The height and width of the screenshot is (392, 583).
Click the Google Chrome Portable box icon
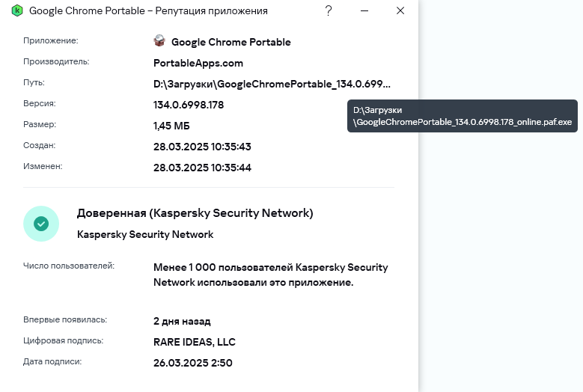coord(159,41)
